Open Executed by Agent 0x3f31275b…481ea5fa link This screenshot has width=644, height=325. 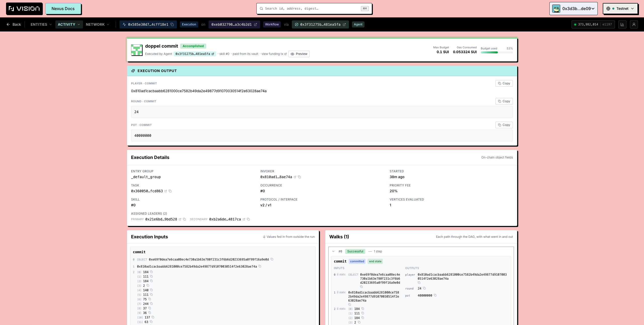195,54
